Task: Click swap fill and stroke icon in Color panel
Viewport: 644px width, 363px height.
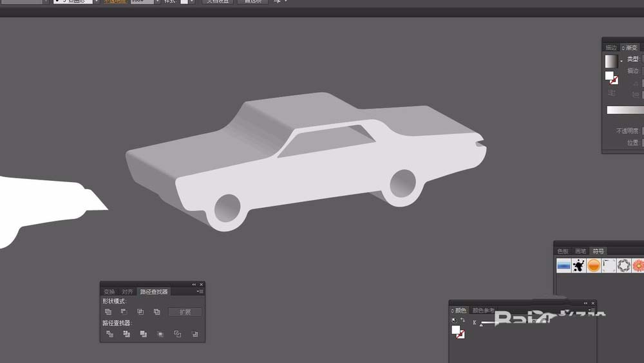Action: (463, 320)
